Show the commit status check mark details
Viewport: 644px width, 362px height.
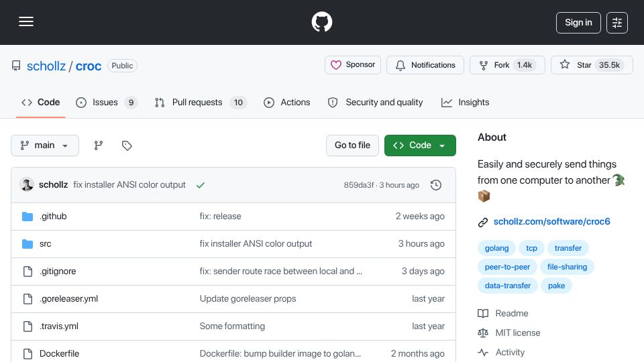point(201,185)
